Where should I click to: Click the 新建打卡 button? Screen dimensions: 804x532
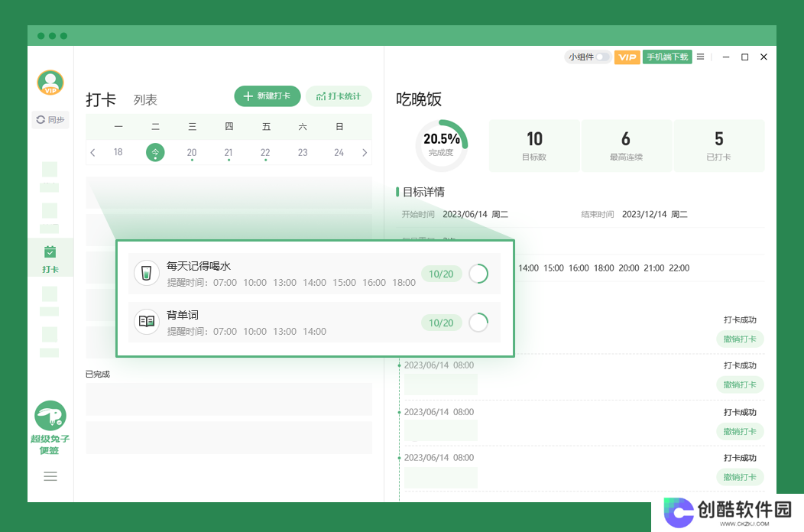[x=267, y=96]
